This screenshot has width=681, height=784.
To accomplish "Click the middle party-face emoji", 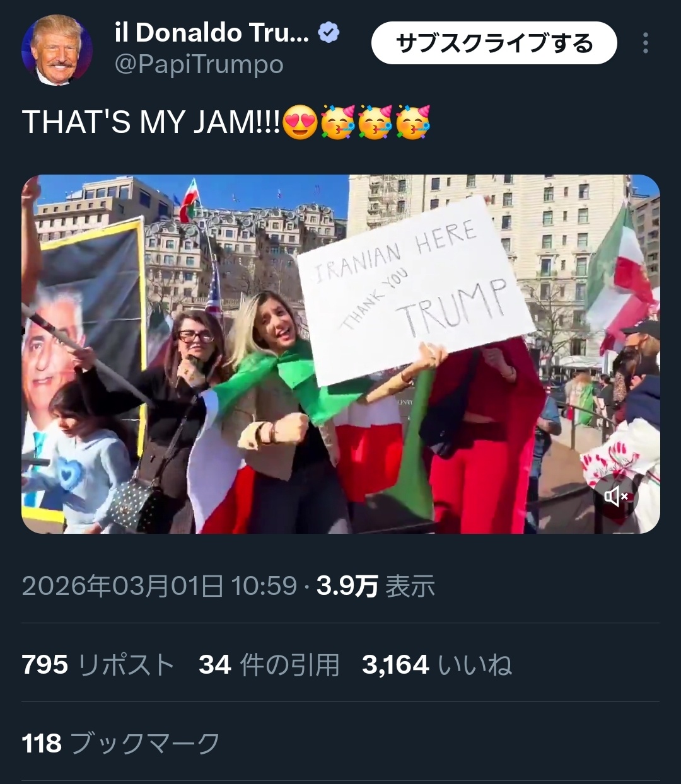I will [x=375, y=122].
